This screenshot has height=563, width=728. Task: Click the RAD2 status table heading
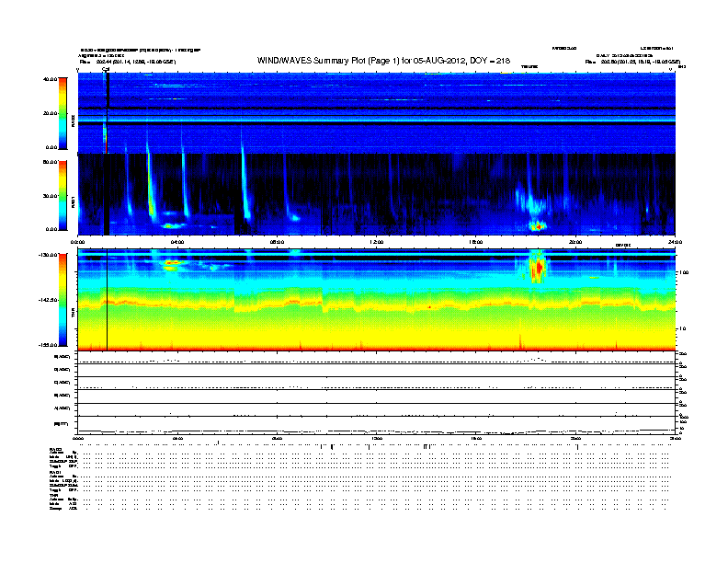click(x=56, y=449)
